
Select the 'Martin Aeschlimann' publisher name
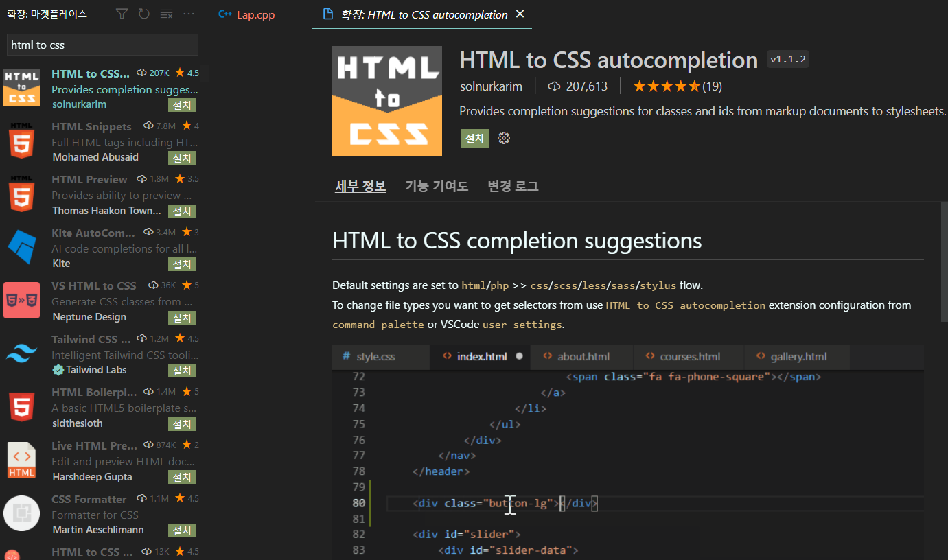coord(98,530)
